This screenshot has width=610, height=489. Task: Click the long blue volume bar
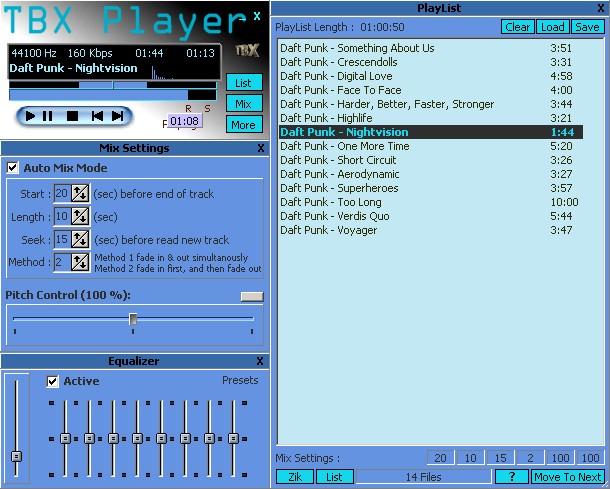point(113,95)
